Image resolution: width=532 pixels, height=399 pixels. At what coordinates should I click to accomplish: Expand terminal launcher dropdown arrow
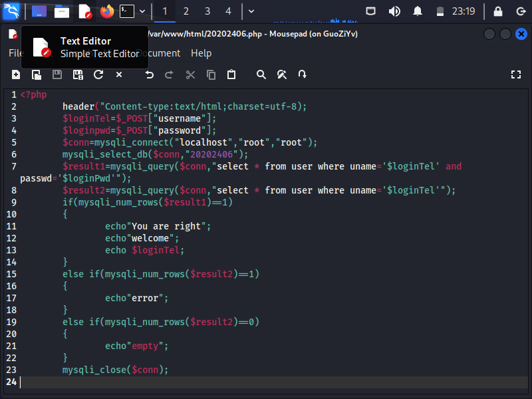point(142,11)
